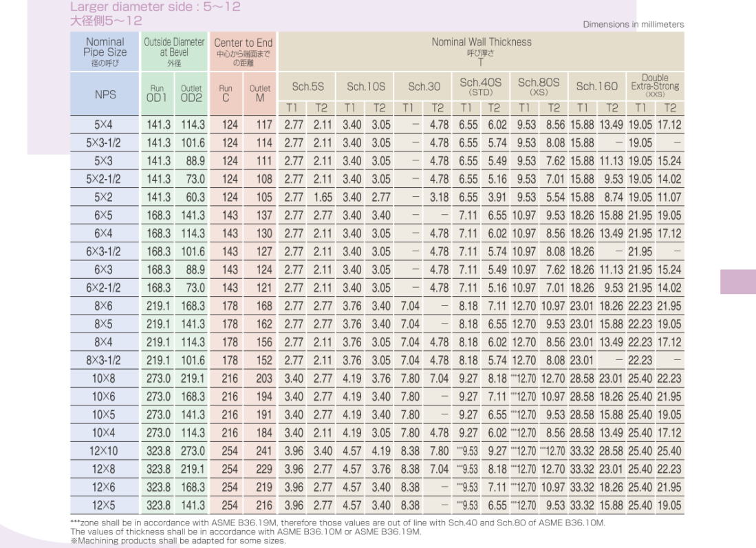756x548 pixels.
Task: Click the ASME B36.19M '***zone' footnote line
Action: (x=338, y=523)
